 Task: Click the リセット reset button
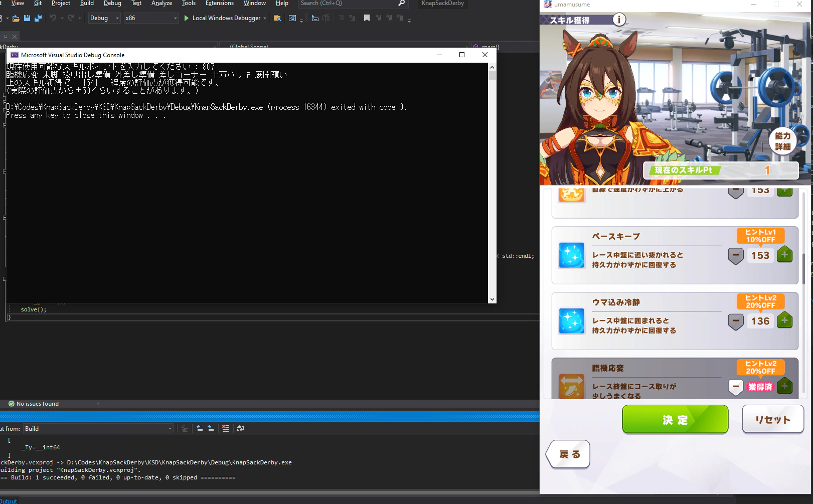click(773, 419)
